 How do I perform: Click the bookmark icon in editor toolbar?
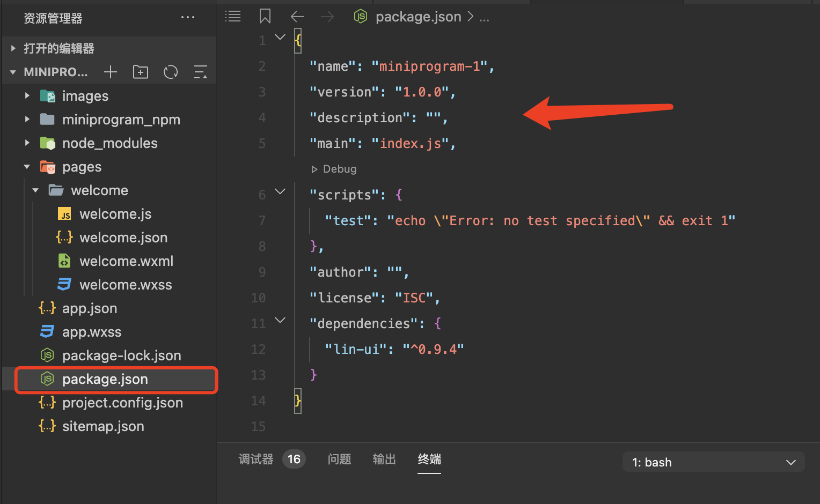tap(265, 16)
